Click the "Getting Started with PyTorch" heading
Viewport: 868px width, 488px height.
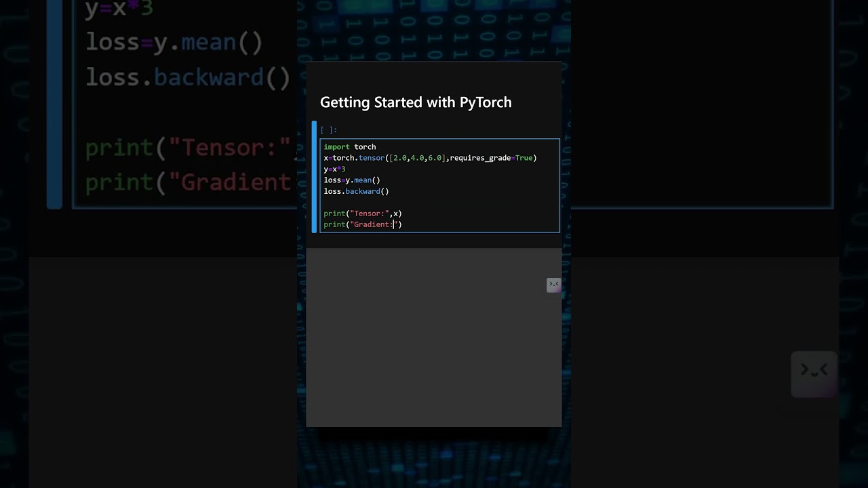416,102
